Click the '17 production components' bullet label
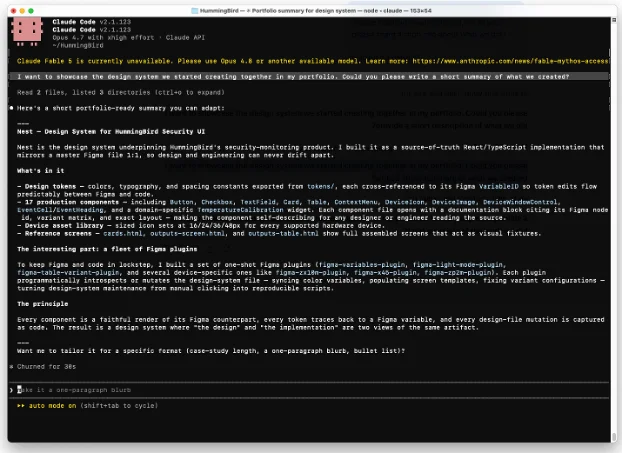 pyautogui.click(x=71, y=202)
